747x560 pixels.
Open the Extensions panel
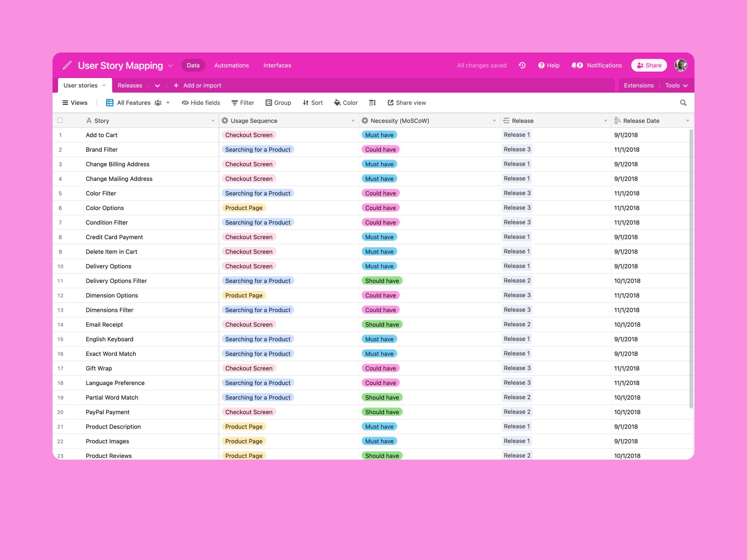pyautogui.click(x=638, y=85)
